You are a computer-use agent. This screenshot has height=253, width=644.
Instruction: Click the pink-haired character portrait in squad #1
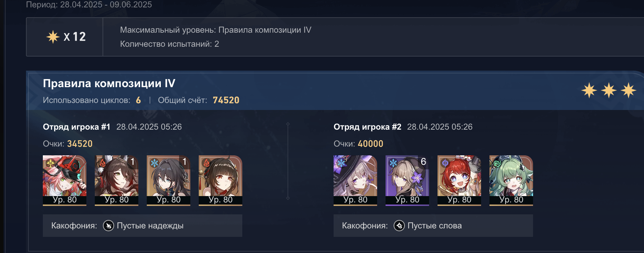tap(65, 180)
